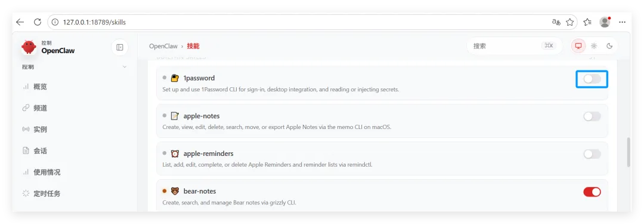Bookmark this page with the star icon
644x224 pixels.
point(569,22)
